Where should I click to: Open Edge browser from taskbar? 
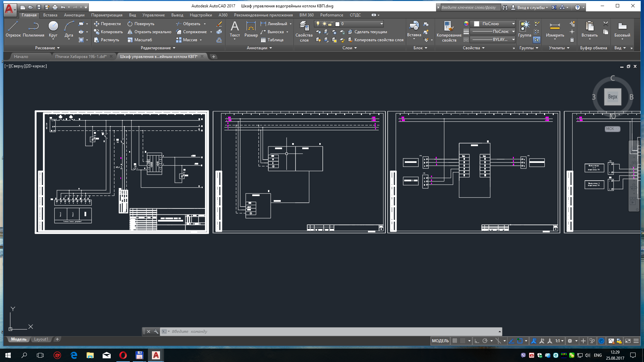click(x=74, y=355)
